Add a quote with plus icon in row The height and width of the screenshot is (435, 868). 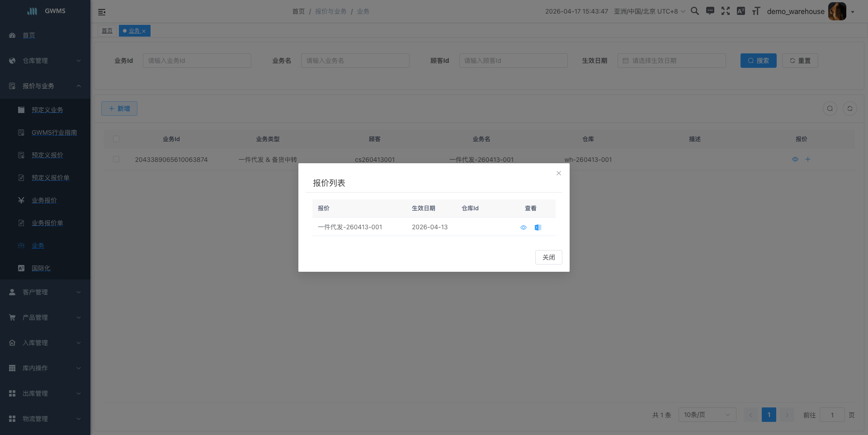pyautogui.click(x=808, y=159)
